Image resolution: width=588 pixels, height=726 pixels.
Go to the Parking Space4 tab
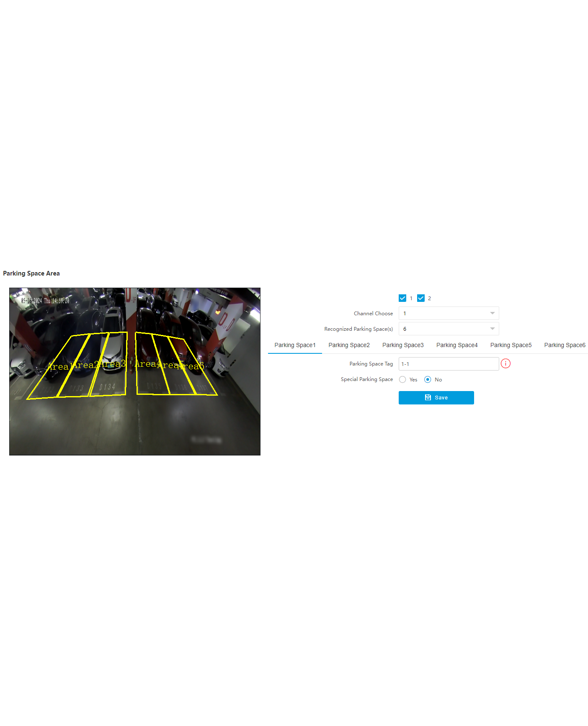pos(457,345)
